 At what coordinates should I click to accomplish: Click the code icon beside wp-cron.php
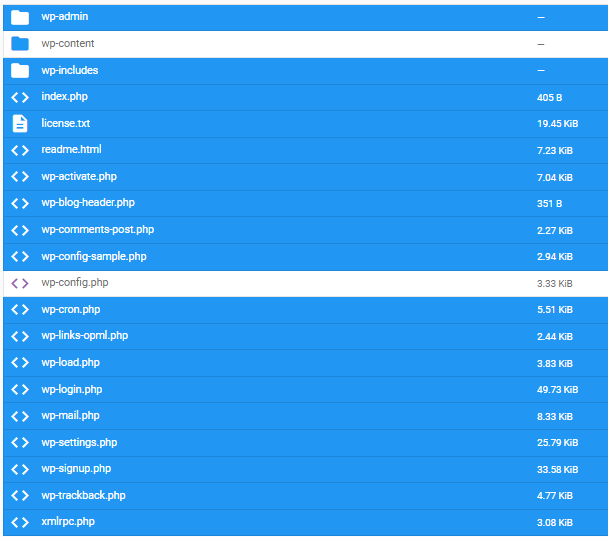pos(20,309)
